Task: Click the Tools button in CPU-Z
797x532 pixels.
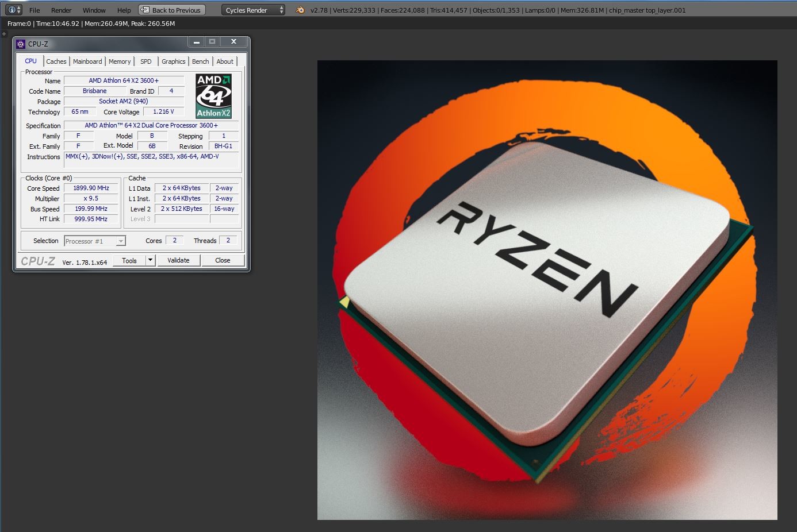Action: (129, 260)
